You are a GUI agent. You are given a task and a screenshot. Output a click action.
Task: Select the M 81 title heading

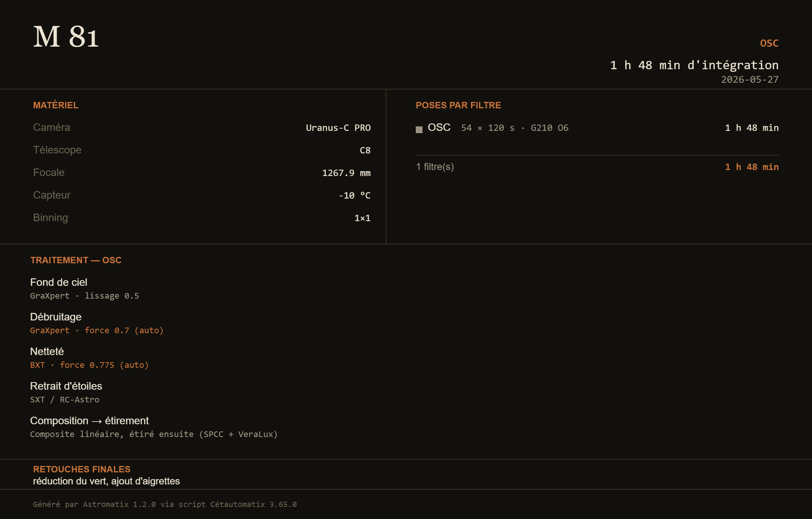coord(66,37)
